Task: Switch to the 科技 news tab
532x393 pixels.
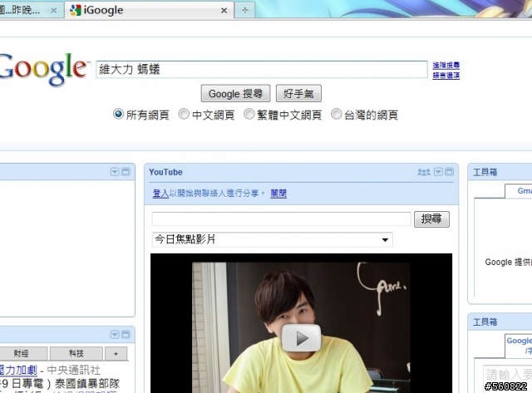Action: point(76,354)
